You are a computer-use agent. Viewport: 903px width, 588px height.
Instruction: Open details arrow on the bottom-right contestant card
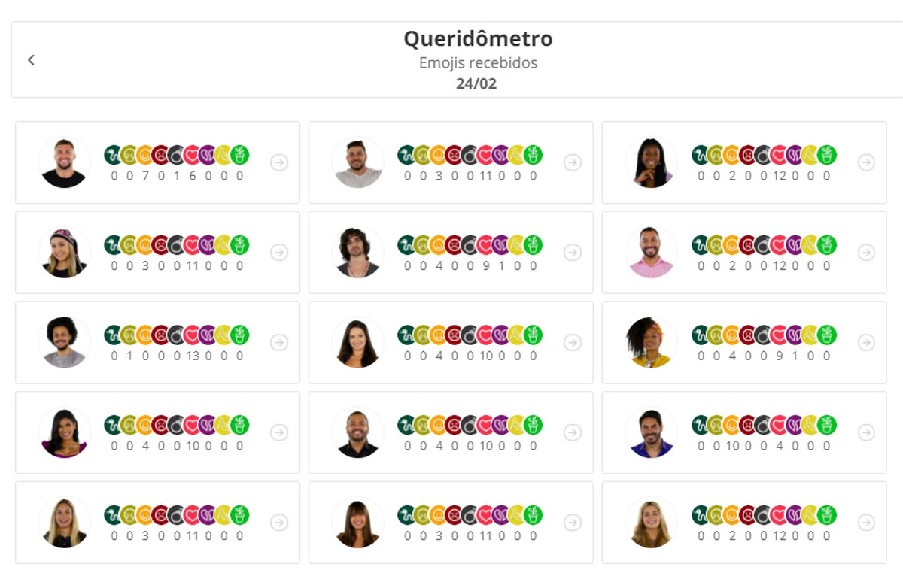[x=867, y=522]
